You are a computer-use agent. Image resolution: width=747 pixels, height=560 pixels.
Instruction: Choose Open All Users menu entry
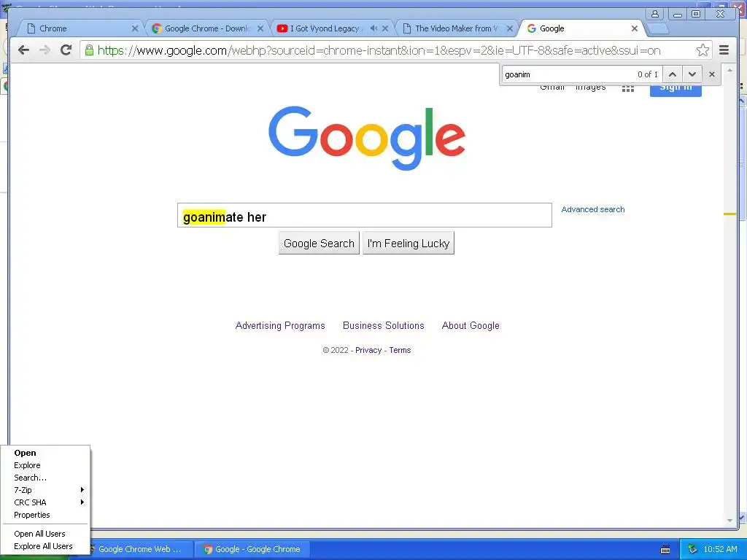[45, 534]
